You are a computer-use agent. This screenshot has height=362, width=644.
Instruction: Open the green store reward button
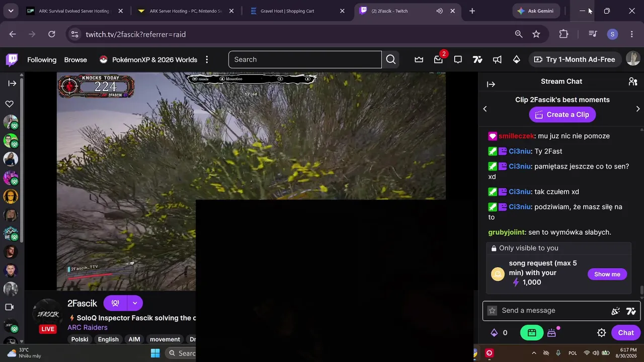[x=532, y=332]
